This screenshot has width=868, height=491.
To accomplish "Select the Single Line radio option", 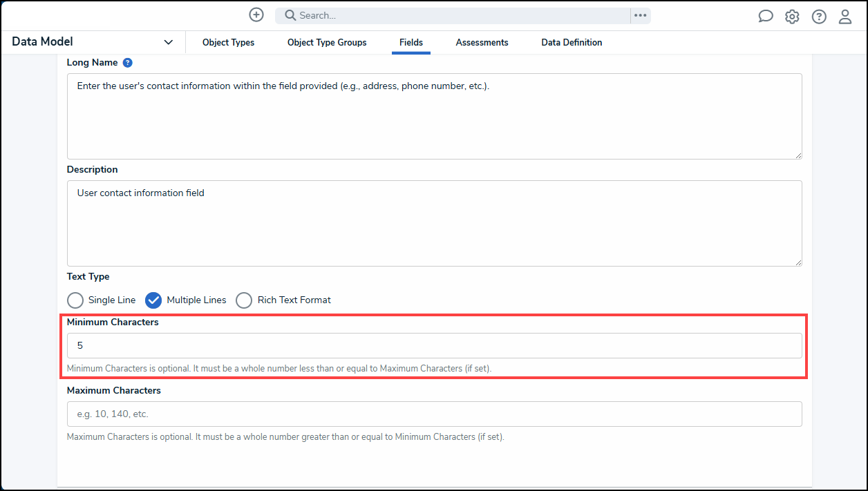I will (75, 300).
